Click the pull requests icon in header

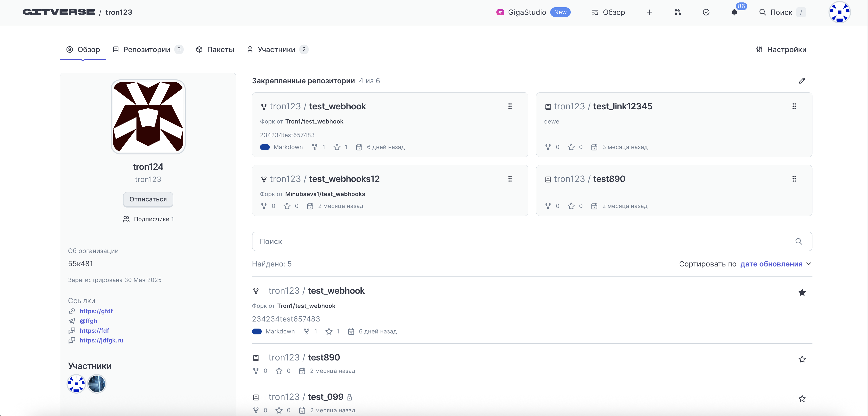pos(678,12)
